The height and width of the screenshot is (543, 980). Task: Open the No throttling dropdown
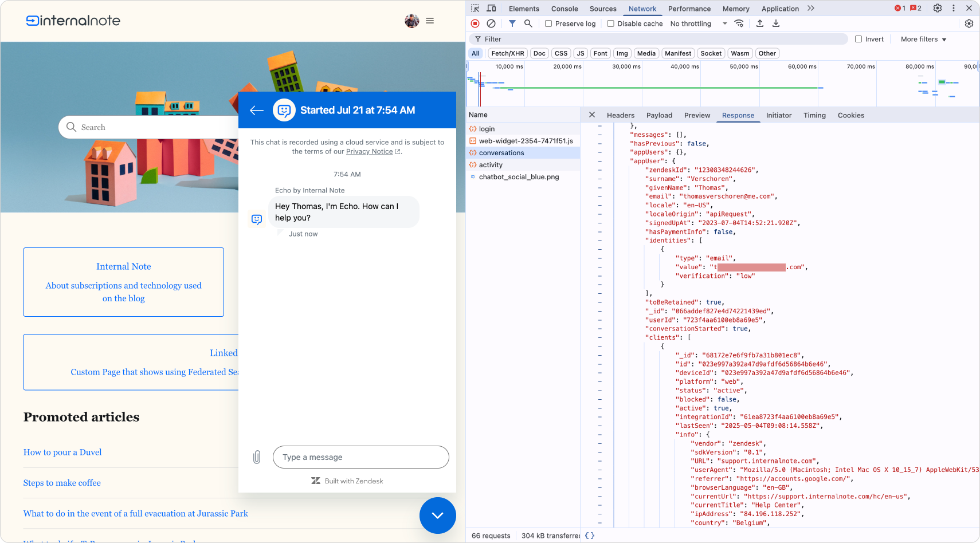[699, 23]
